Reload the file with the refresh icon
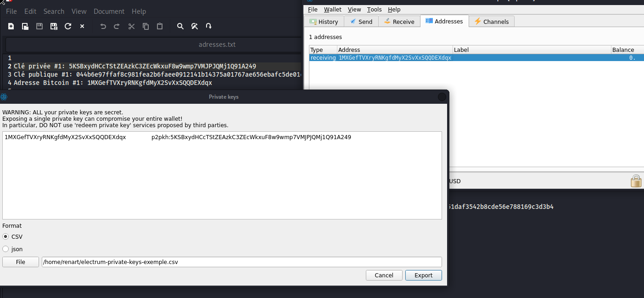This screenshot has width=644, height=298. click(x=68, y=26)
